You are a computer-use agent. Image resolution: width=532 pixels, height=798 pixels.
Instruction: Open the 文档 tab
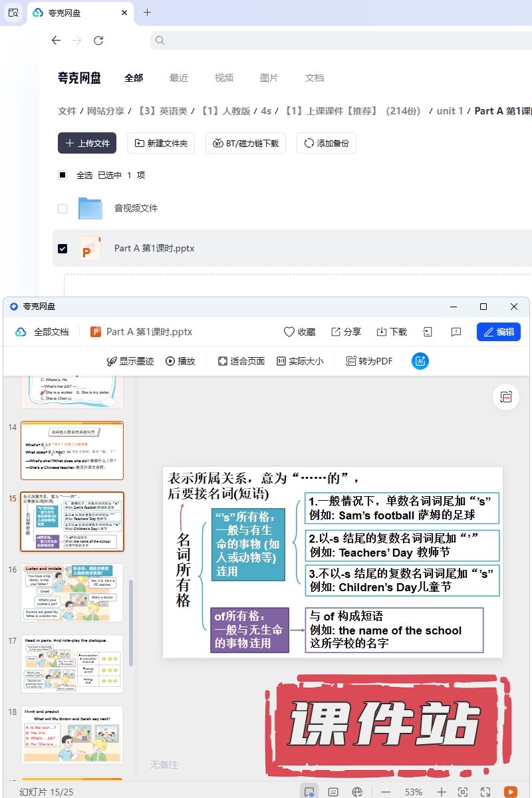coord(315,78)
